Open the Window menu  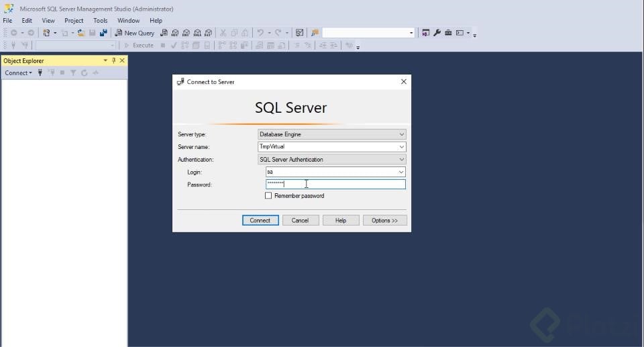pyautogui.click(x=129, y=21)
